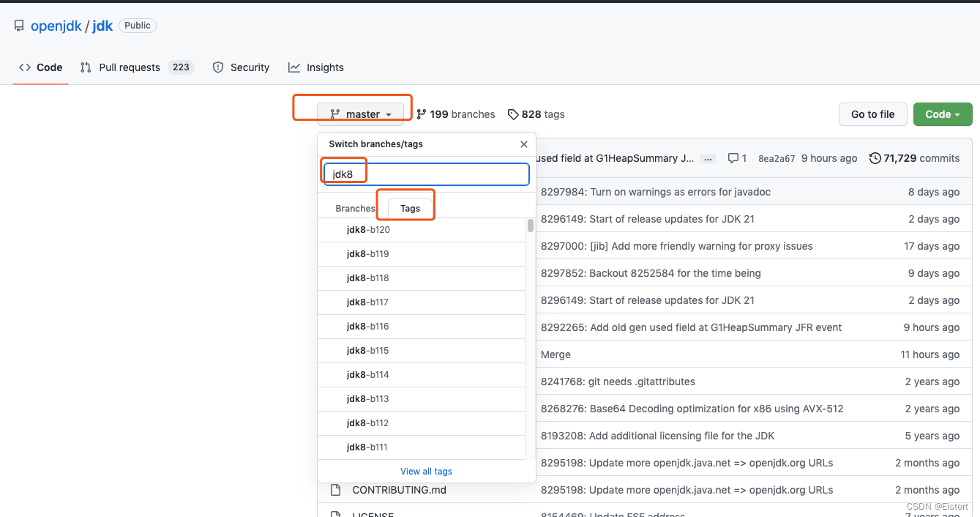Expand commit message ellipsis button
The width and height of the screenshot is (980, 517).
pyautogui.click(x=707, y=159)
